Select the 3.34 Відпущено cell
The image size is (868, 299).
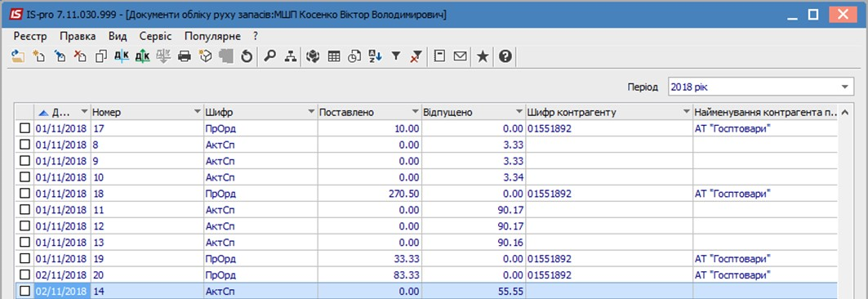(474, 177)
